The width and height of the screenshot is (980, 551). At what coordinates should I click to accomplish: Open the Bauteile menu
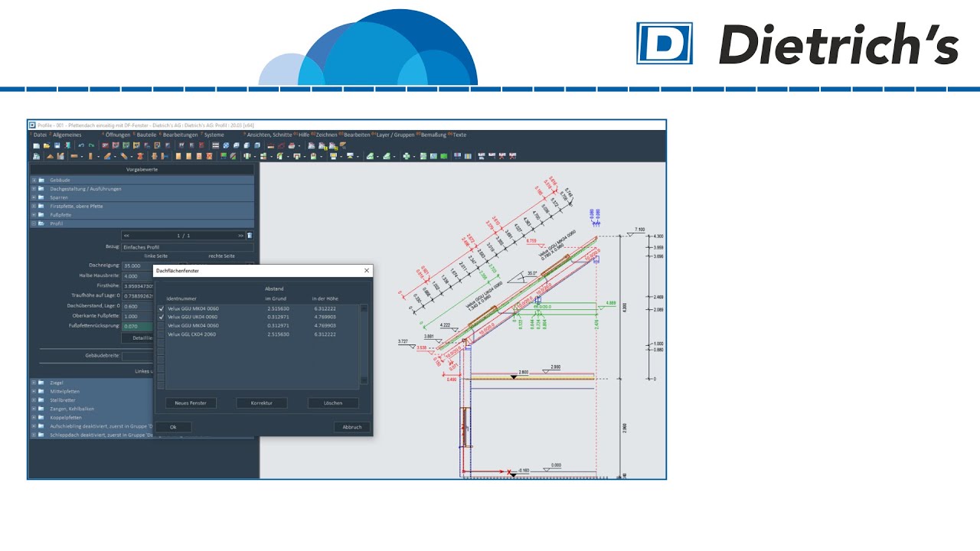point(146,135)
